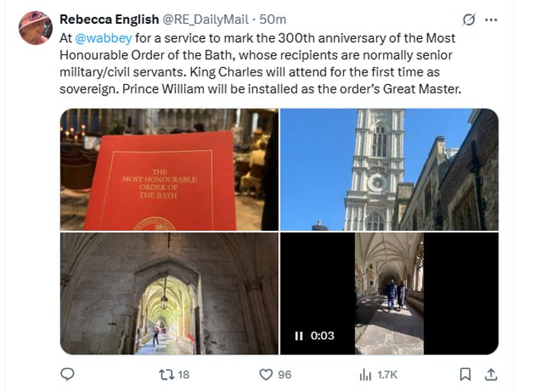Pause the video in the tweet
The width and height of the screenshot is (535, 392).
coord(299,336)
